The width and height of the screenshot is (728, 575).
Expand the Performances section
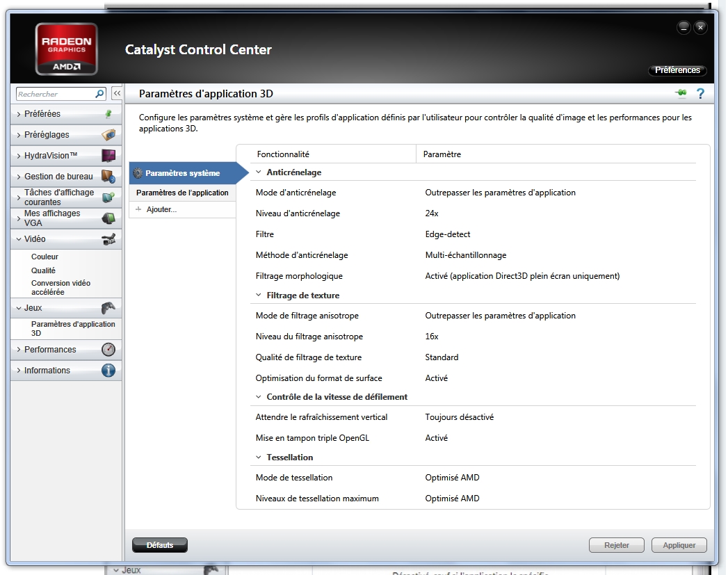[19, 350]
